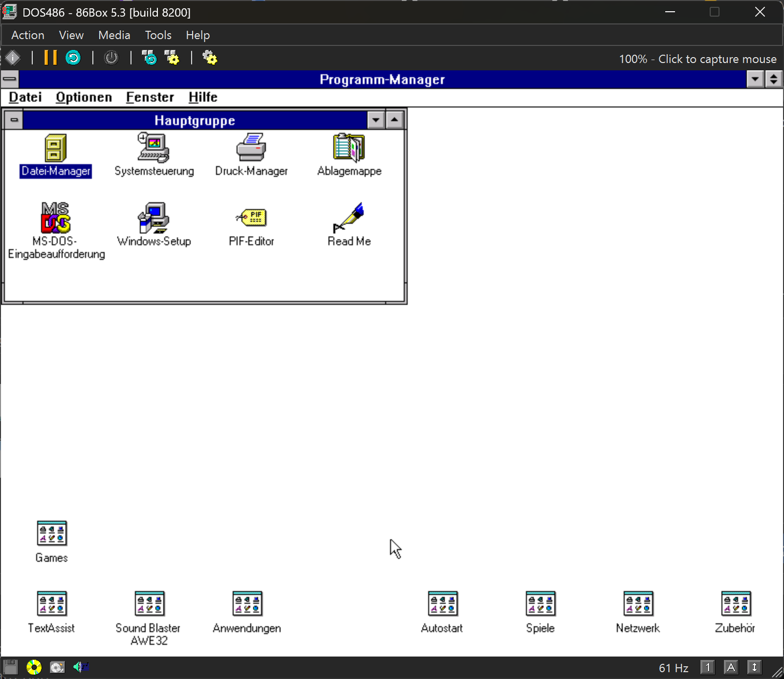Open the Hilfe menu in Programm-Manager

(x=203, y=97)
